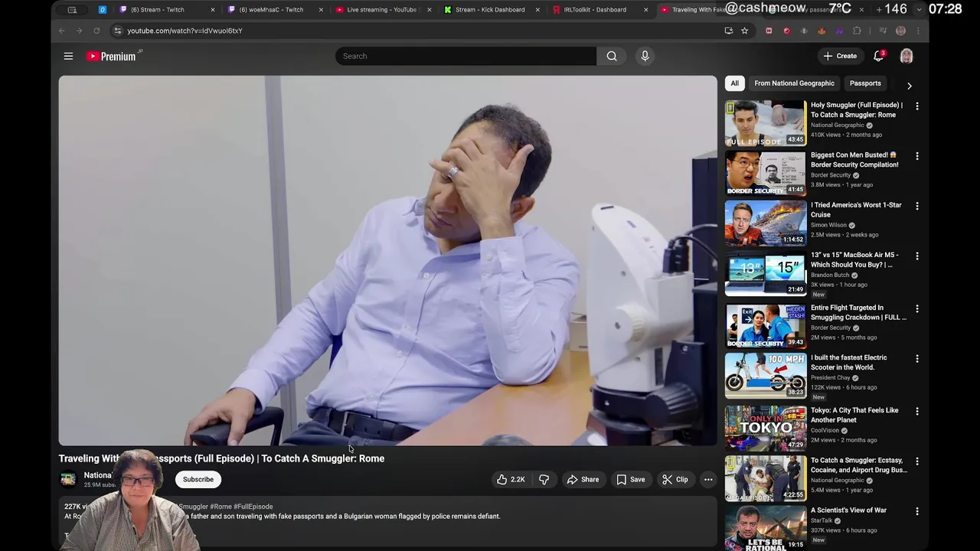Bookmark page with star icon
This screenshot has height=551, width=980.
pyautogui.click(x=744, y=31)
